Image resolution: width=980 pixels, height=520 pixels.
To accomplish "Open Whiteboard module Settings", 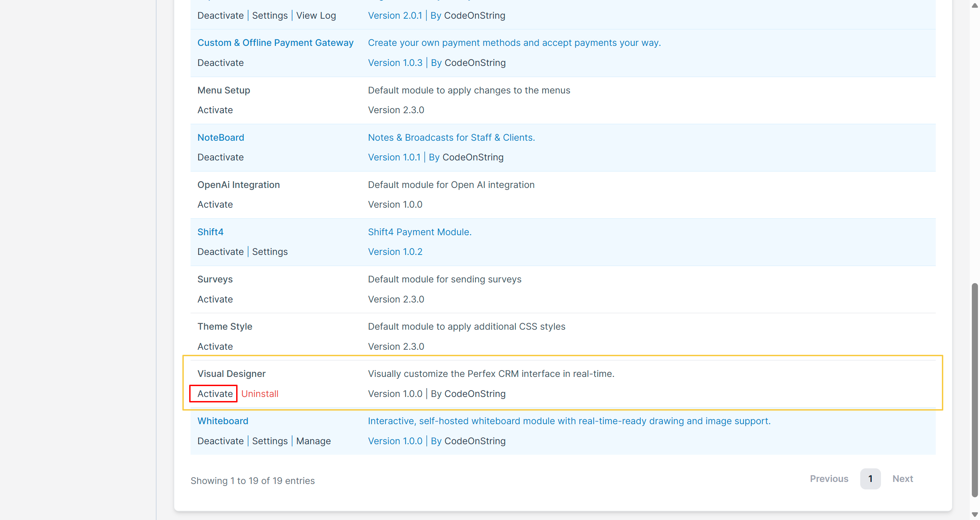I will coord(269,440).
